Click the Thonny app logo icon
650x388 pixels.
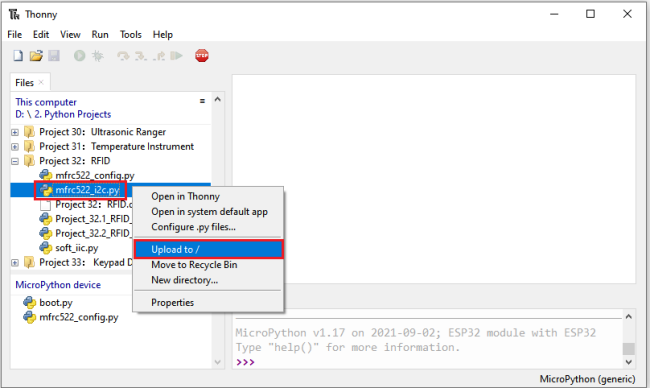[x=14, y=15]
